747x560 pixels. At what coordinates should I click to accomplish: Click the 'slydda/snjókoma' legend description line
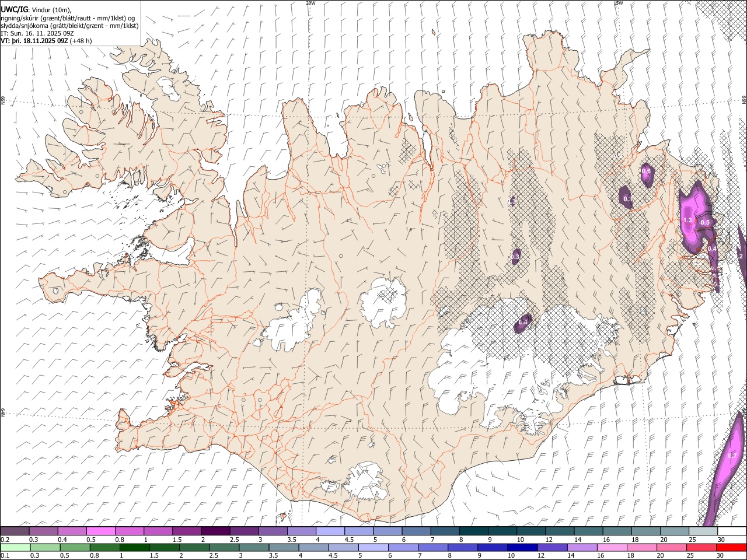(x=69, y=26)
